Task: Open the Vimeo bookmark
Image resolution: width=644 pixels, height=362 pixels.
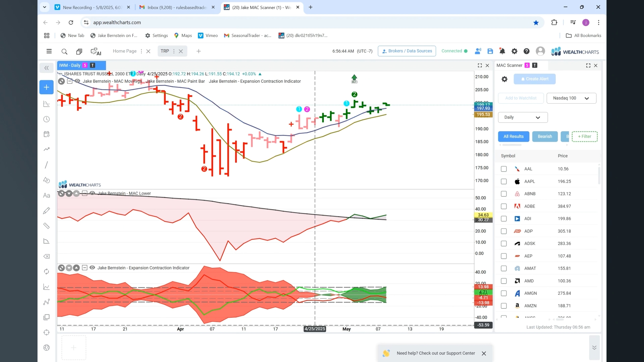Action: coord(208,36)
